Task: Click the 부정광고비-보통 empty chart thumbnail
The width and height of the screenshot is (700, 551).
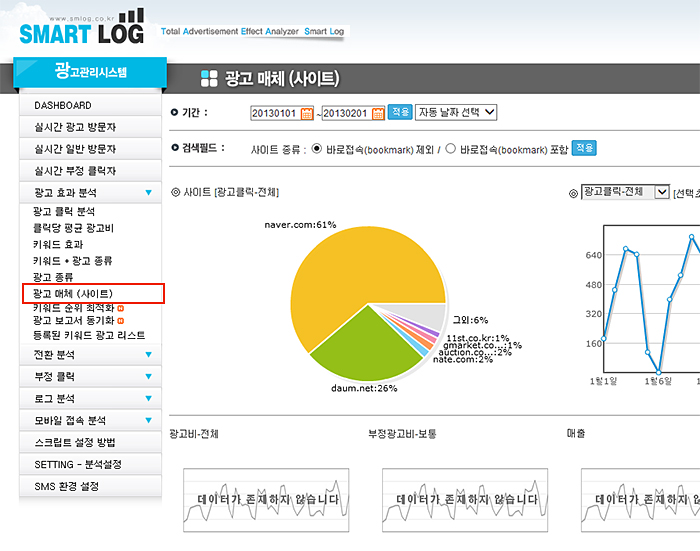Action: (x=465, y=500)
